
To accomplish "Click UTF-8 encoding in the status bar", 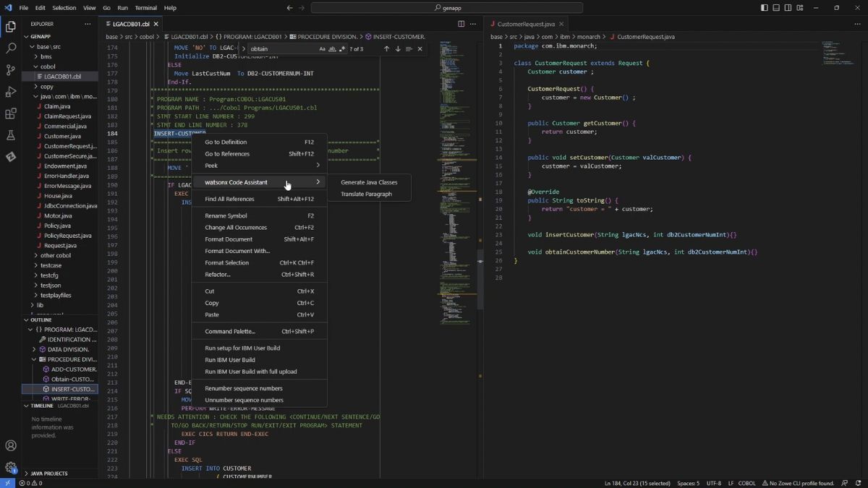I will click(715, 483).
